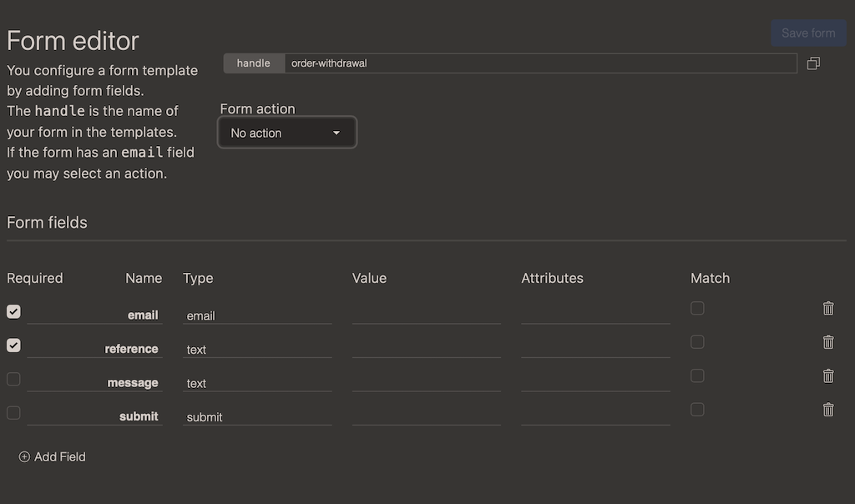Click the Name column header
The image size is (855, 504).
(x=144, y=278)
